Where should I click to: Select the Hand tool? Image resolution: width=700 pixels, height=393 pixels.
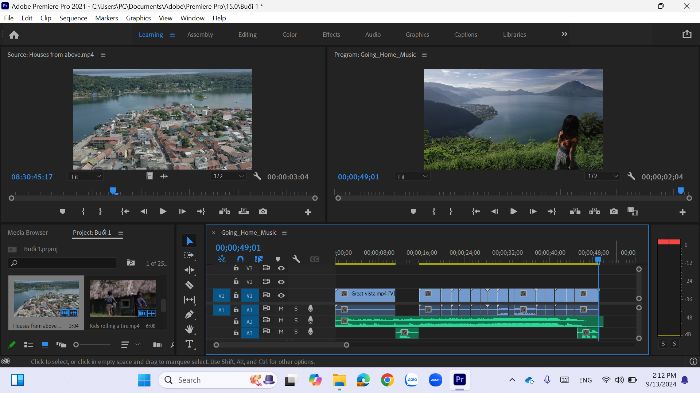[189, 329]
